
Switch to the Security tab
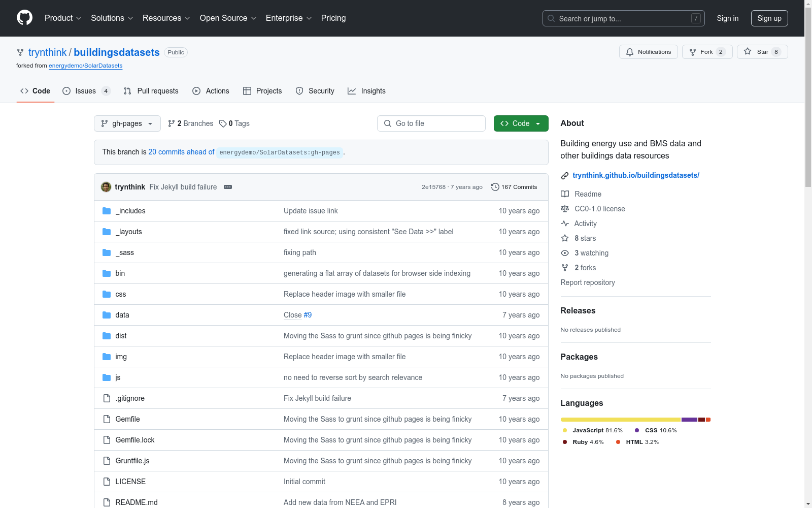point(315,91)
